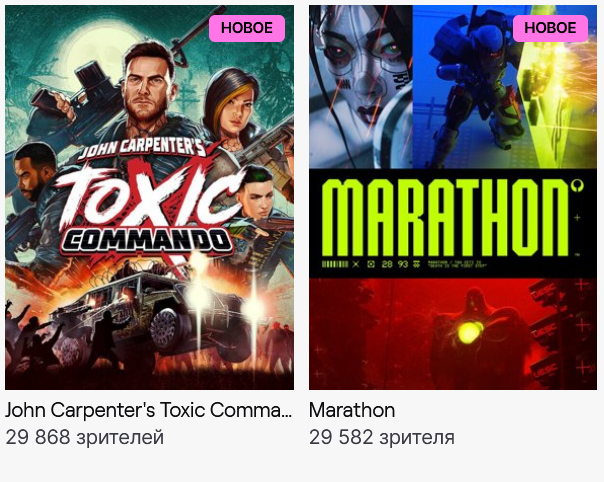Click the 29 868 зрителей viewer count

[85, 437]
